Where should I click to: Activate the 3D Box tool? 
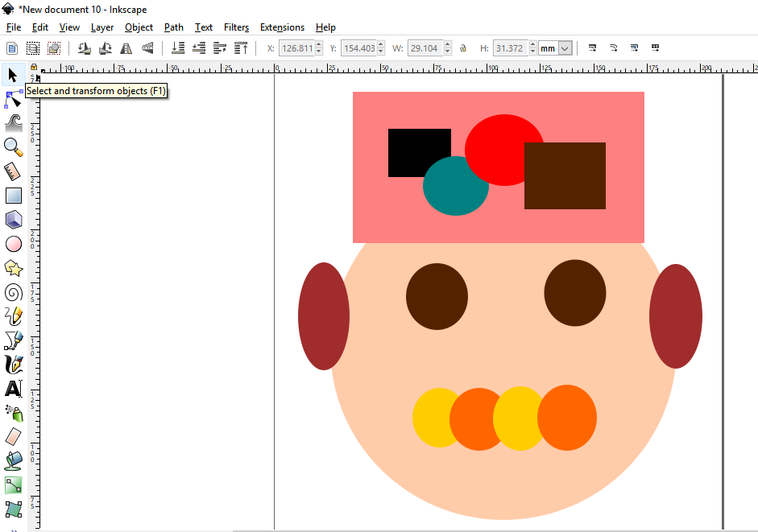[x=13, y=219]
